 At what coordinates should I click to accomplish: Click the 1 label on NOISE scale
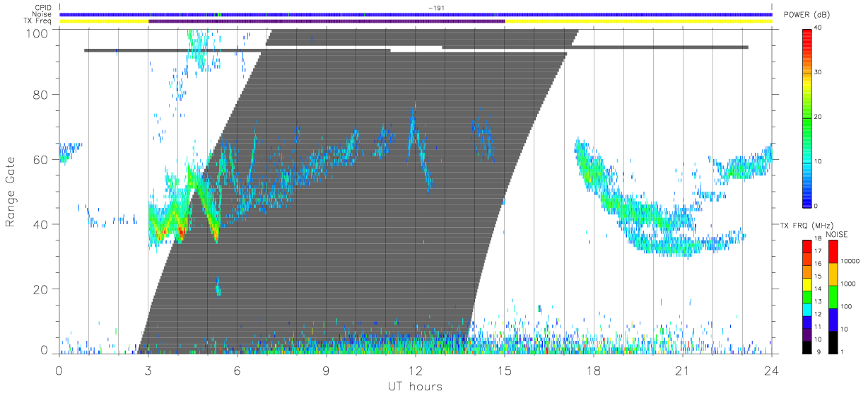843,351
